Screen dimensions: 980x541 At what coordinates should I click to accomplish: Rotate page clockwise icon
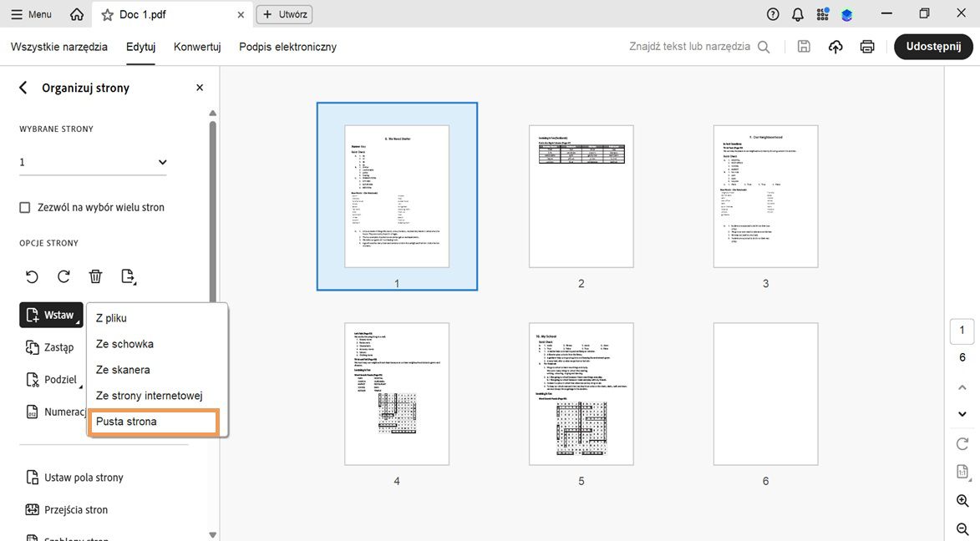pos(63,276)
